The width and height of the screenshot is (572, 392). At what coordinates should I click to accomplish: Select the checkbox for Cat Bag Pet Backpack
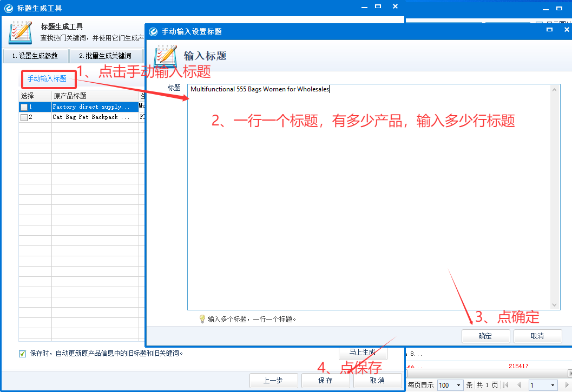pos(24,117)
